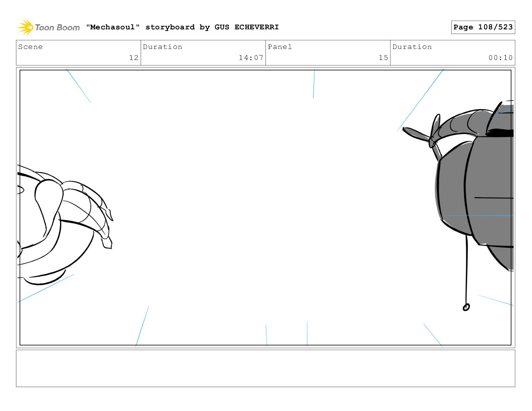Click the Toon Boom logo
532x411 pixels.
pyautogui.click(x=48, y=27)
